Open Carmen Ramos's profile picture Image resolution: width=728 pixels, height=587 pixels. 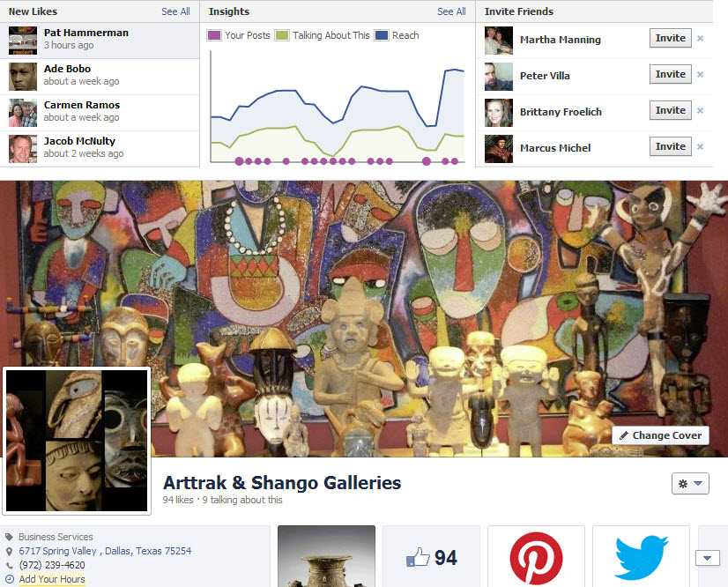coord(23,113)
